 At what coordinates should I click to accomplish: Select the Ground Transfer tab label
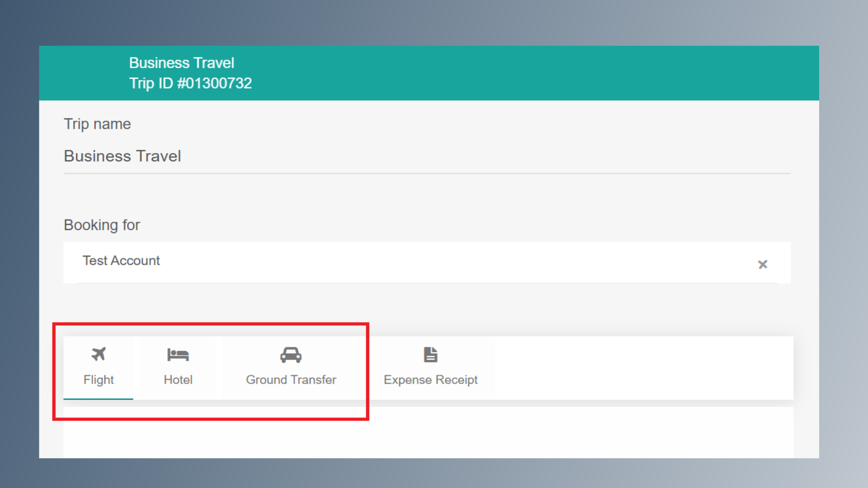[x=291, y=380]
